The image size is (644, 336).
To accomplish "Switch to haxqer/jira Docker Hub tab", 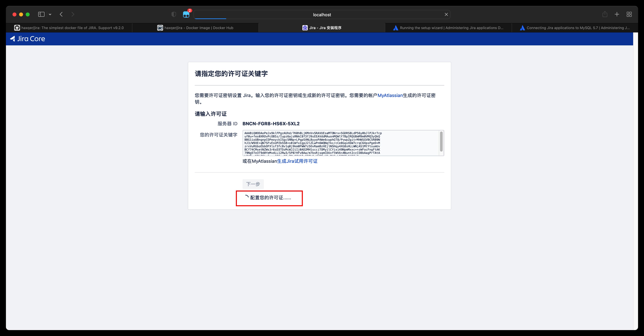I will pos(195,28).
